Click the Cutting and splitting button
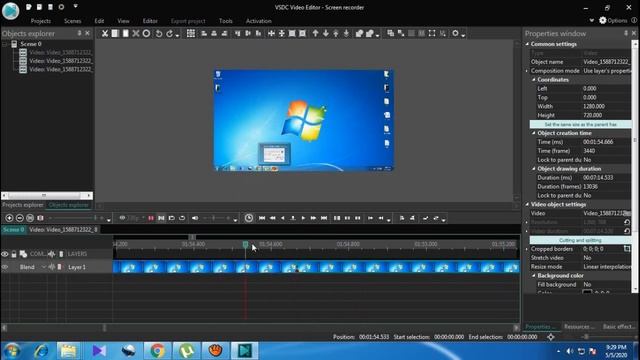 click(x=580, y=240)
